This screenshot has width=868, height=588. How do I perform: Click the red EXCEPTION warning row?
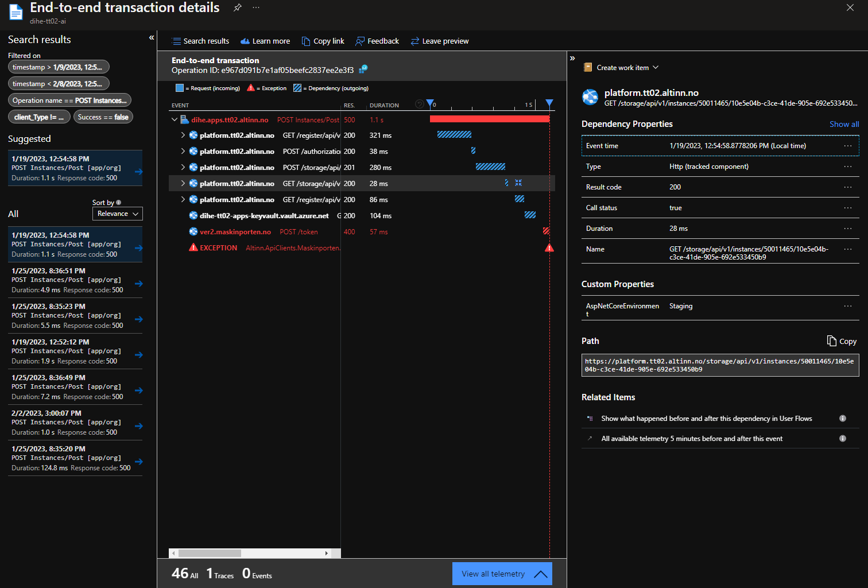pos(218,248)
